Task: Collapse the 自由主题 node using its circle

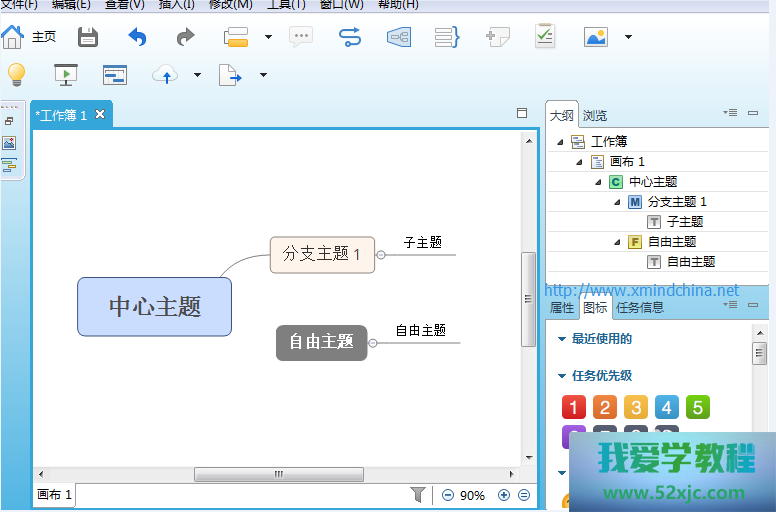Action: pos(373,343)
